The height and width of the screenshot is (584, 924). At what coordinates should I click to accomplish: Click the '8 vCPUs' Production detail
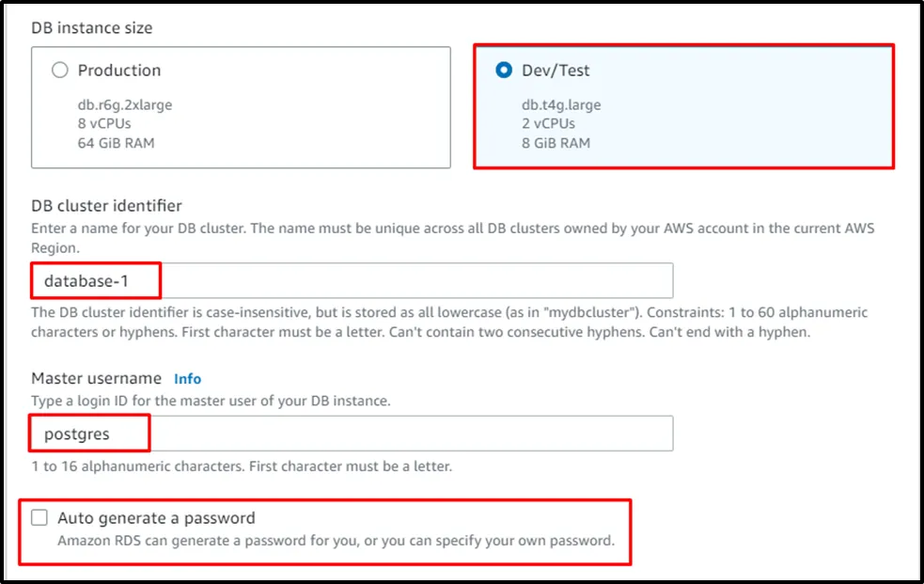click(x=104, y=123)
